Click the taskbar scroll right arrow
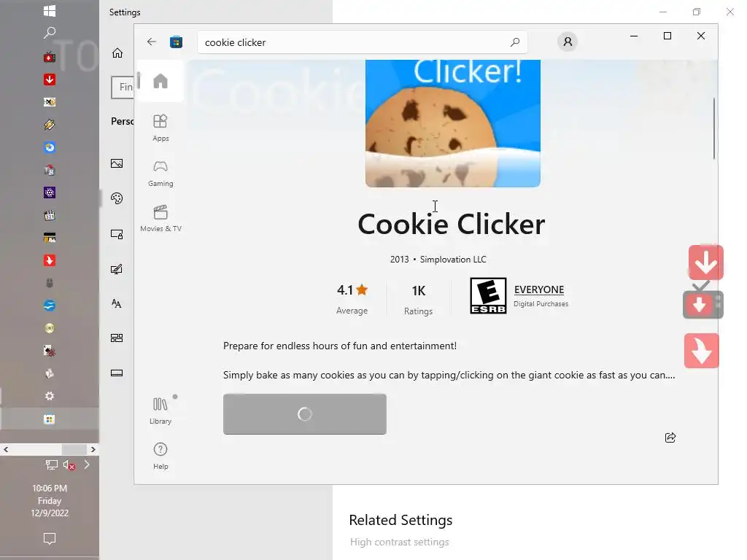Viewport: 747px width, 560px height. (x=93, y=449)
